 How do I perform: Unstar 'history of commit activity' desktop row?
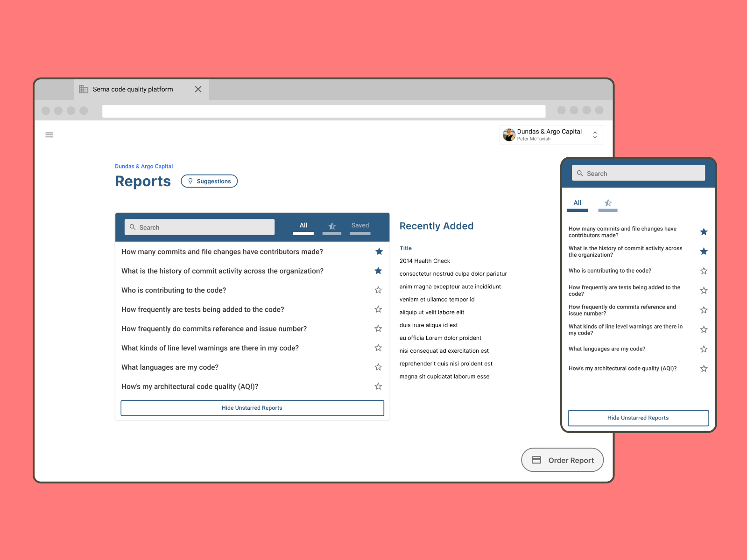(x=378, y=271)
